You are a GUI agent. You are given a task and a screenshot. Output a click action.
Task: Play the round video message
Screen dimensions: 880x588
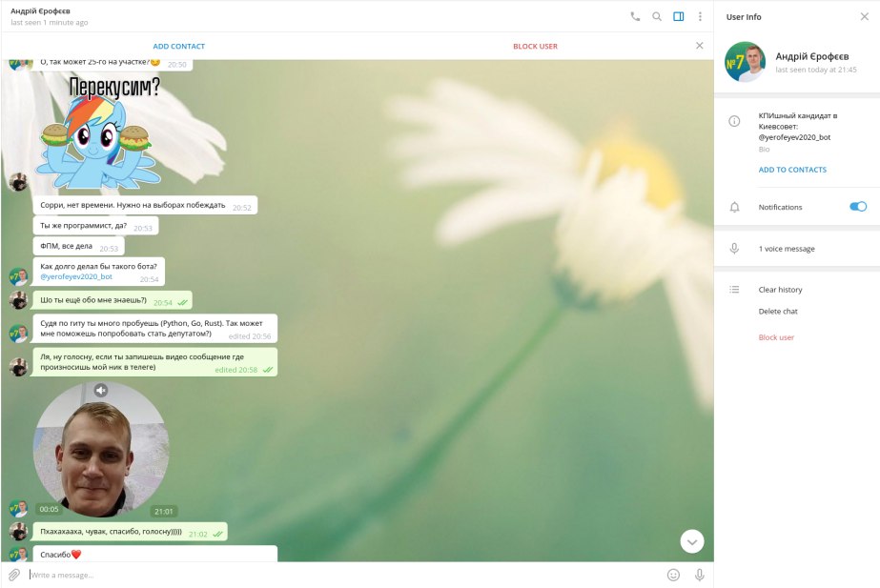pyautogui.click(x=101, y=450)
